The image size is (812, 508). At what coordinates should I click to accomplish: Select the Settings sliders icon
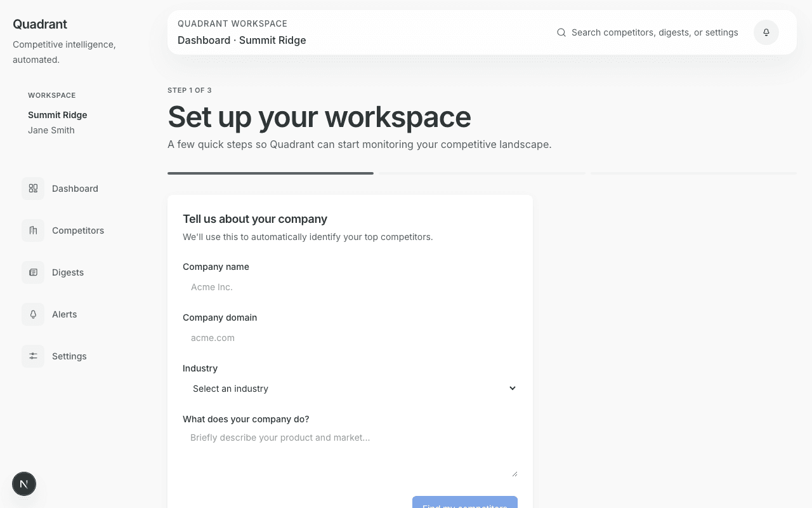33,356
